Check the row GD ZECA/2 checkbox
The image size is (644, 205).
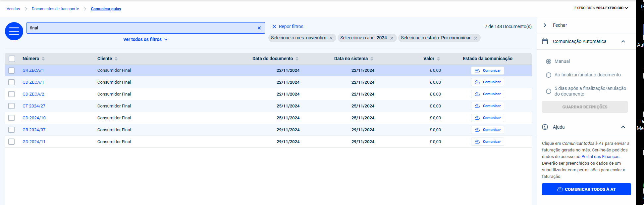tap(12, 94)
